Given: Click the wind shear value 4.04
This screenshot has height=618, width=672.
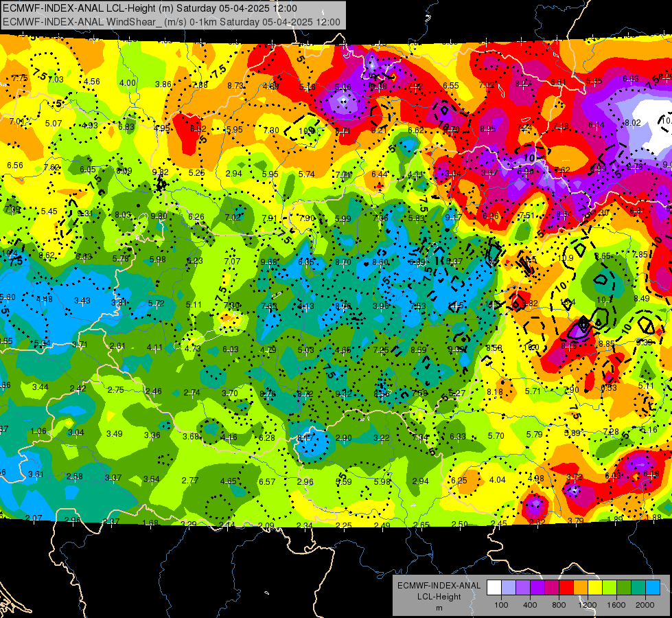Looking at the screenshot, I should [x=498, y=479].
